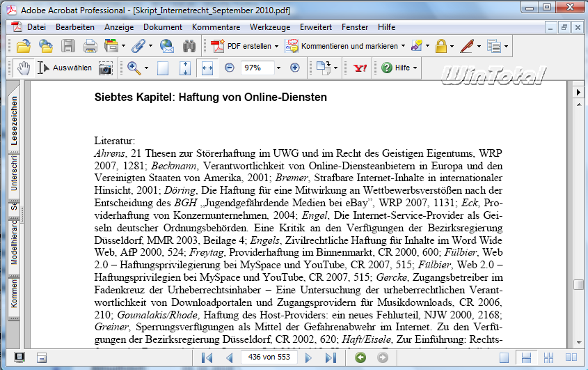Go to the next page
588x370 pixels.
coord(308,357)
